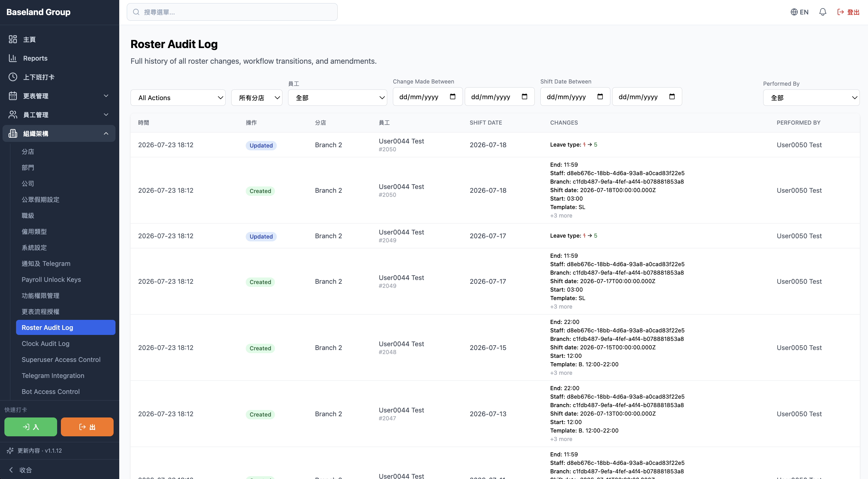This screenshot has height=479, width=868.
Task: Click the Updated badge for shift 2026-07-17
Action: point(261,237)
